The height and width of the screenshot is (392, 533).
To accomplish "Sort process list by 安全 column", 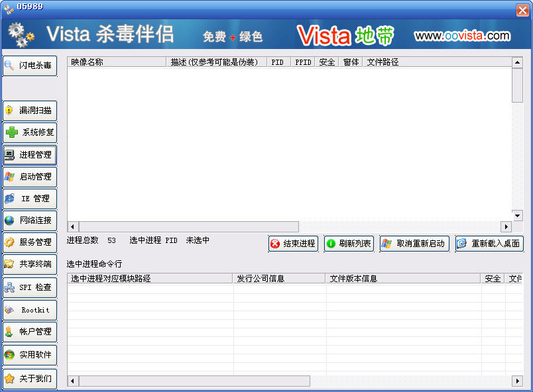I will [327, 62].
